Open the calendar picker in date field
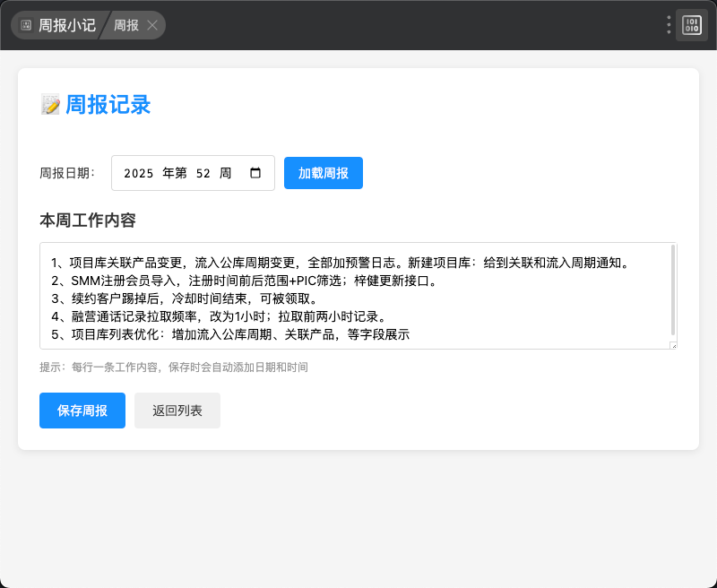Viewport: 717px width, 588px height. pyautogui.click(x=255, y=173)
